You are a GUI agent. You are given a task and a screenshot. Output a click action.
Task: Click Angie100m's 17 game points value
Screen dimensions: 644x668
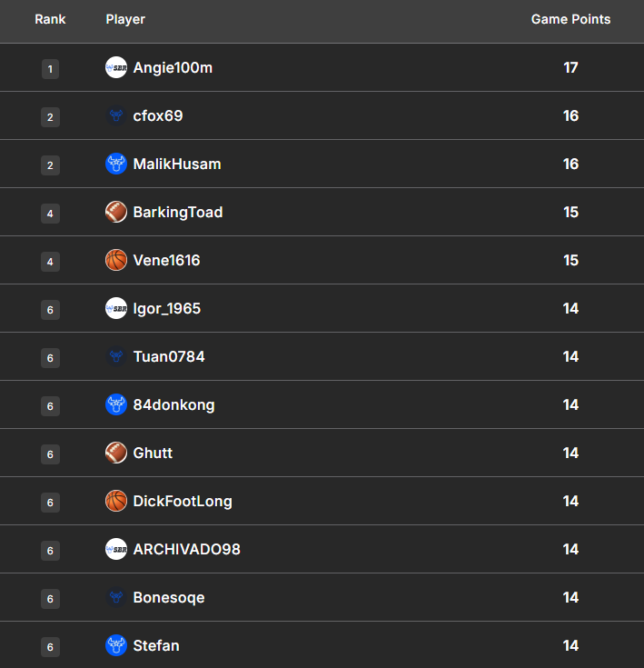point(570,67)
